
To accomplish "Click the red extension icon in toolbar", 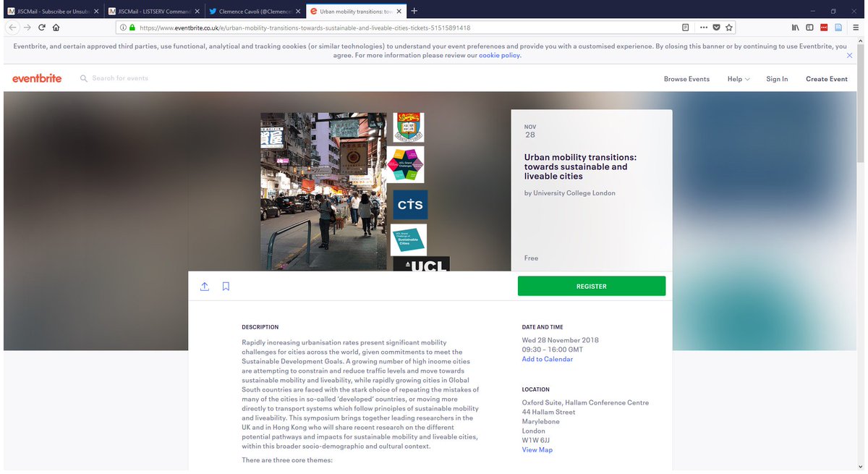I will click(x=824, y=27).
